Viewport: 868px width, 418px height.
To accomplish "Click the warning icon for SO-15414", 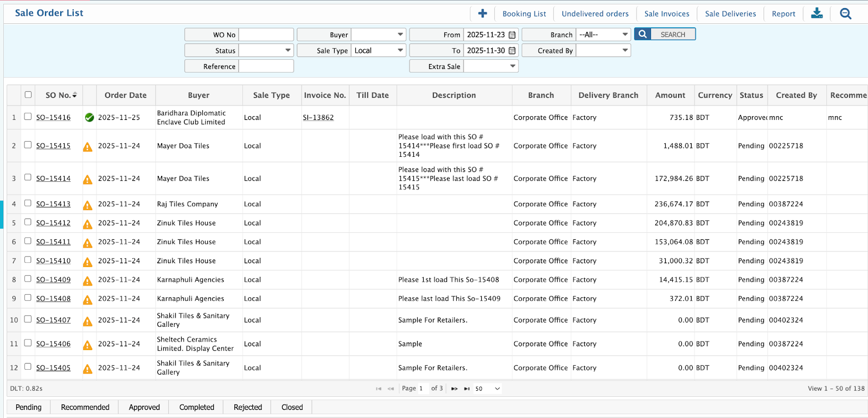I will tap(87, 179).
